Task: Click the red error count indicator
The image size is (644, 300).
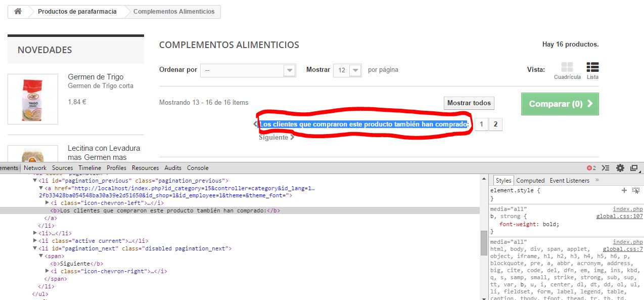Action: pos(591,168)
